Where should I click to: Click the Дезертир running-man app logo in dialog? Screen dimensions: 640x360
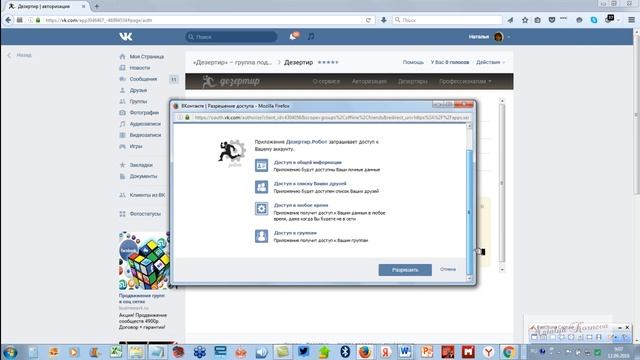tap(231, 153)
